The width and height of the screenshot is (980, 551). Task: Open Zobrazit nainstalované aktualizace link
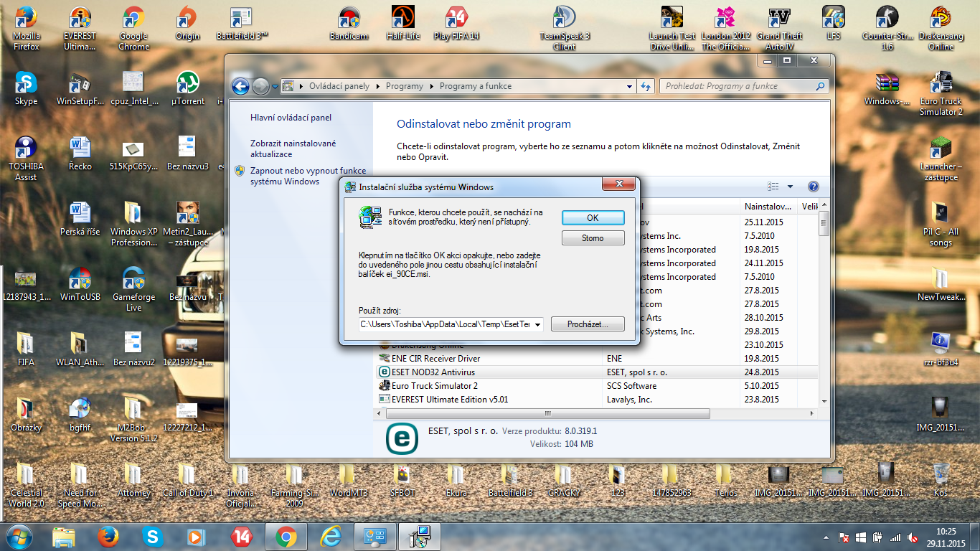(x=293, y=149)
